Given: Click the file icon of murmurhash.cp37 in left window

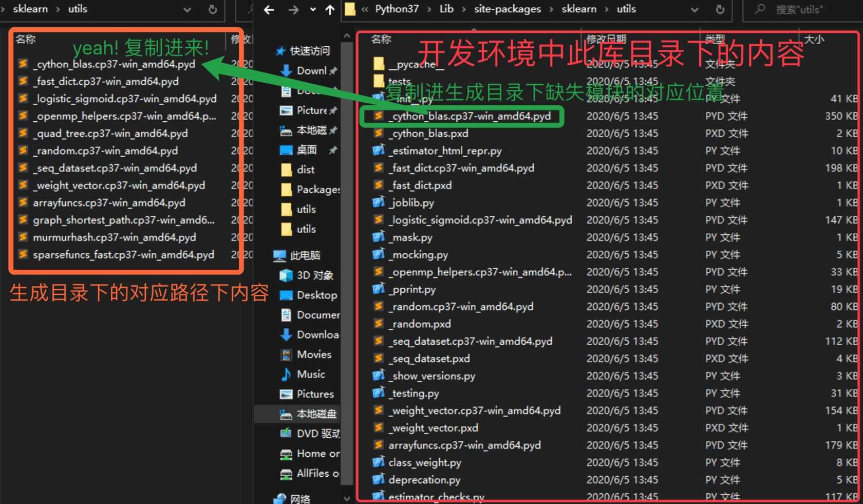Looking at the screenshot, I should [23, 237].
